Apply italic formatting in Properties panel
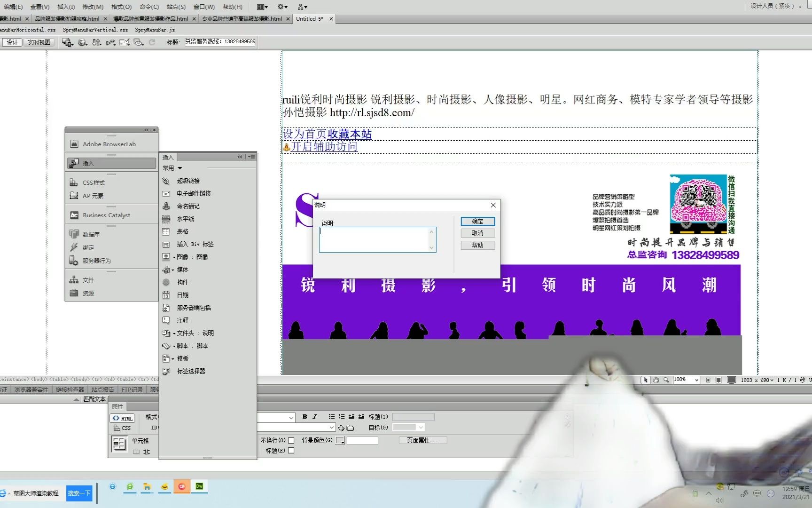Screen dimensions: 812x508 314,417
